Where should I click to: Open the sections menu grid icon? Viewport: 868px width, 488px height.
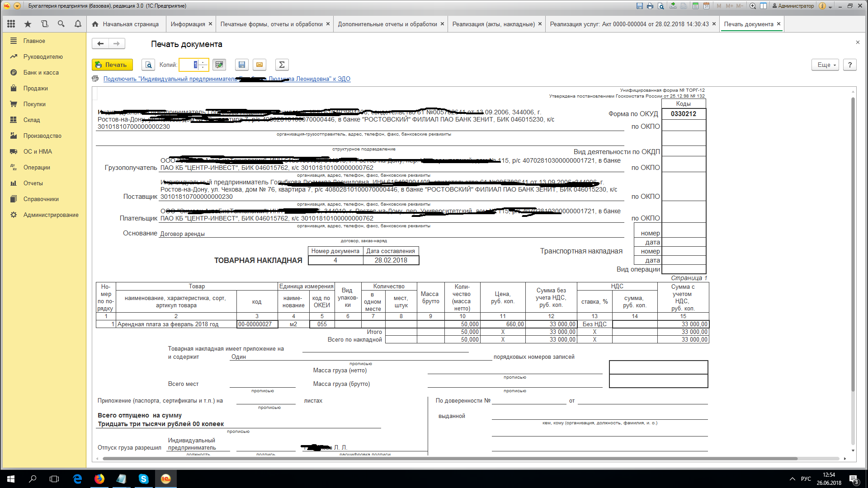point(11,24)
